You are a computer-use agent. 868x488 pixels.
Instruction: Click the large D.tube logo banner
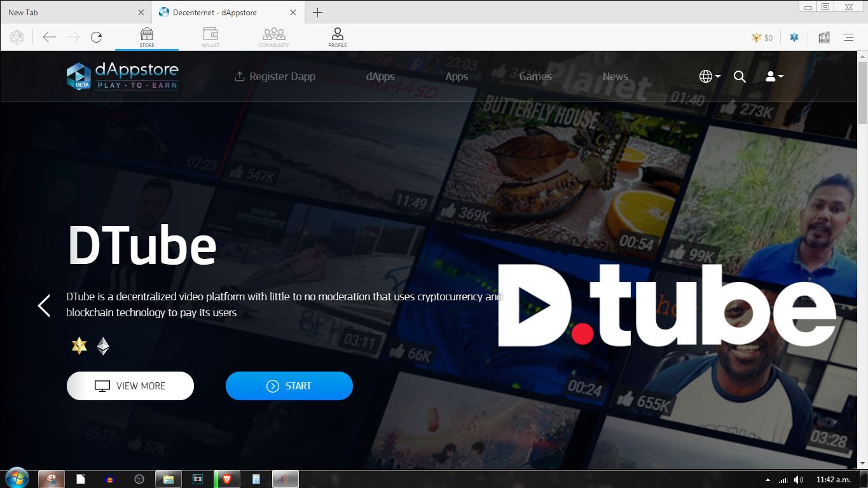point(666,305)
